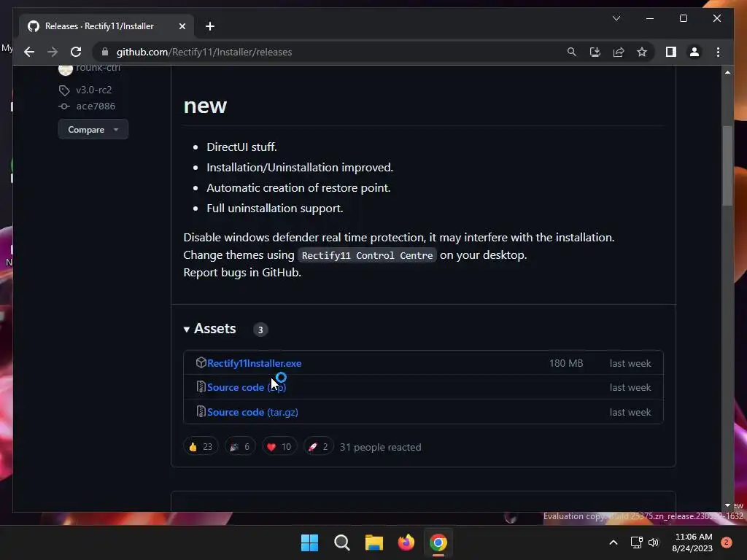Open Windows taskbar Search
The image size is (747, 560).
(341, 542)
